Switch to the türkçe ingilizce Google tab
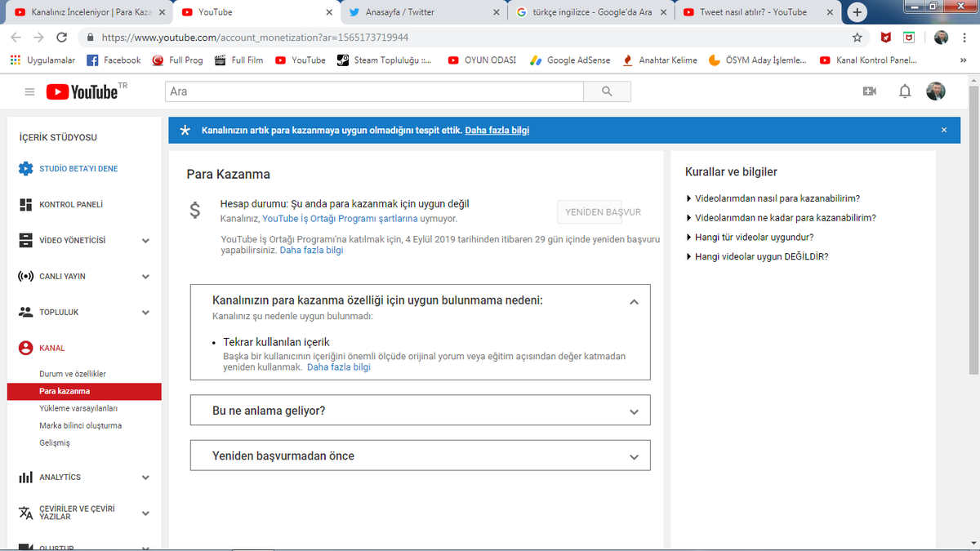This screenshot has height=551, width=980. [593, 12]
